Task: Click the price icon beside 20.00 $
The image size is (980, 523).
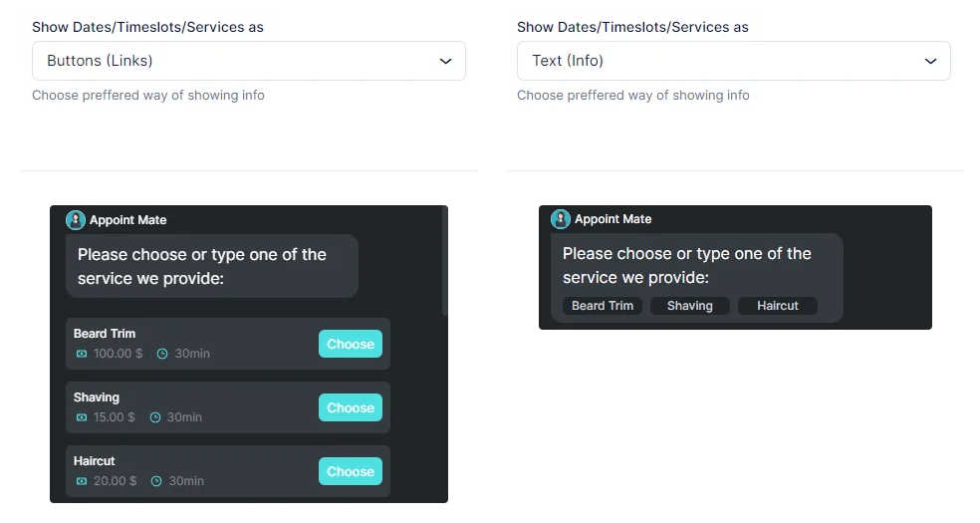Action: 82,481
